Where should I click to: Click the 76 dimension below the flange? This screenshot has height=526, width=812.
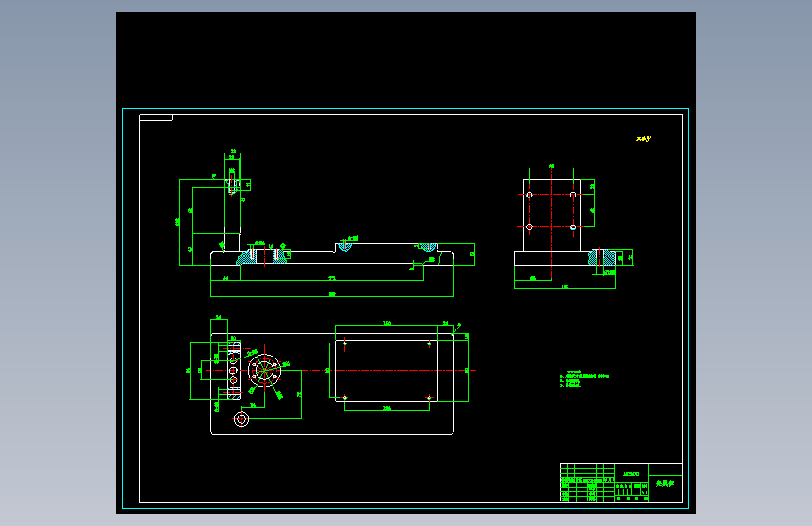click(x=253, y=405)
